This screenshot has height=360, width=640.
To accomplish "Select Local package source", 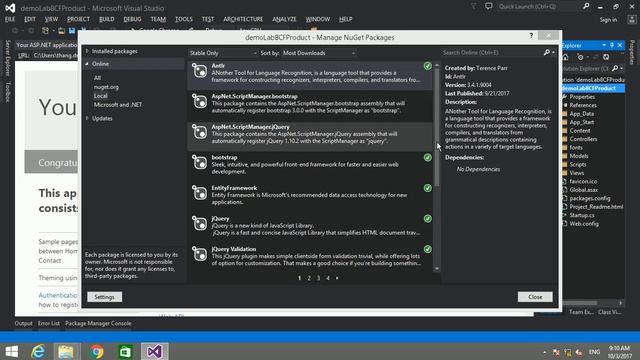I will click(x=100, y=96).
